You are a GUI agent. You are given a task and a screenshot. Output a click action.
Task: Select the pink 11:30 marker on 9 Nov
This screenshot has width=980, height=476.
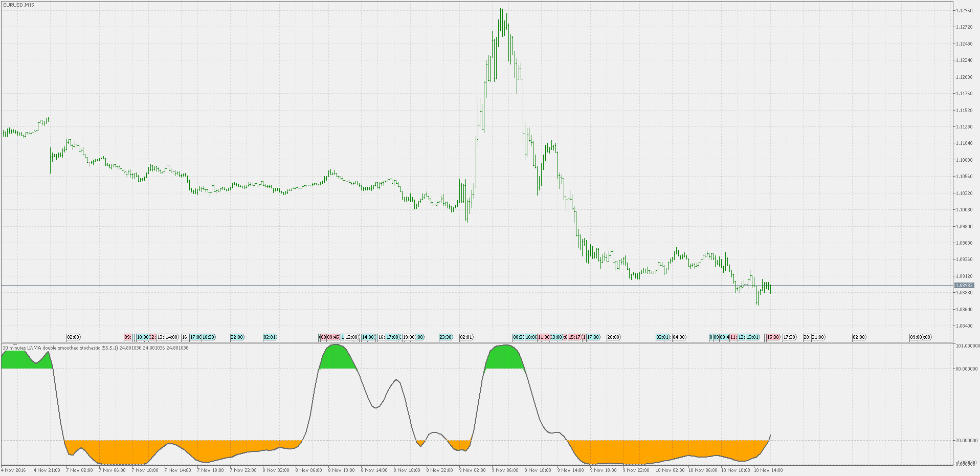pyautogui.click(x=543, y=337)
